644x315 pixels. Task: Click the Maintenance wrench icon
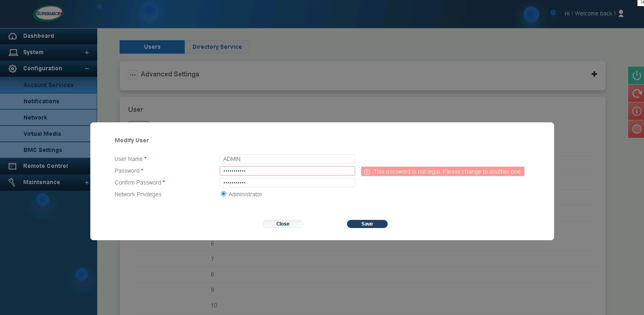[x=12, y=182]
